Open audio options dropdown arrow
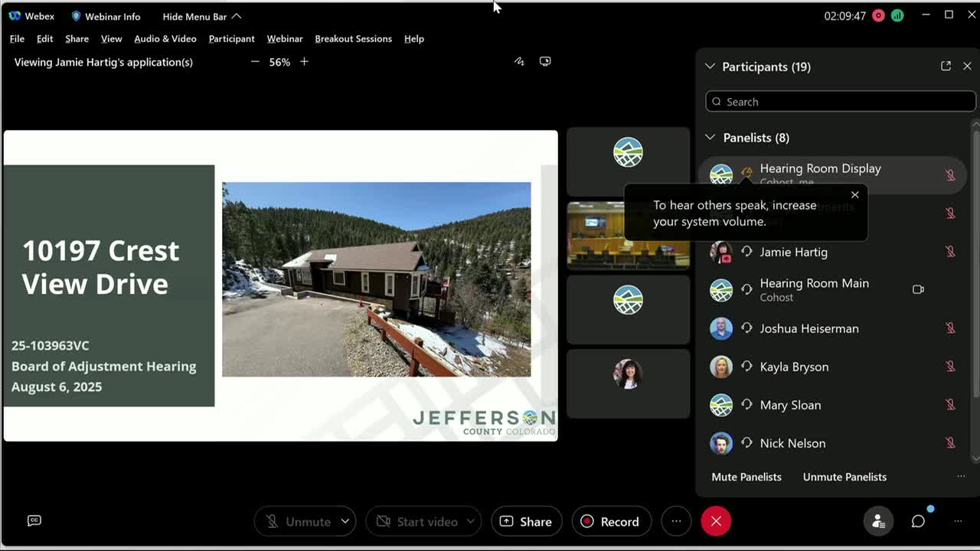Viewport: 980px width, 551px height. point(345,521)
